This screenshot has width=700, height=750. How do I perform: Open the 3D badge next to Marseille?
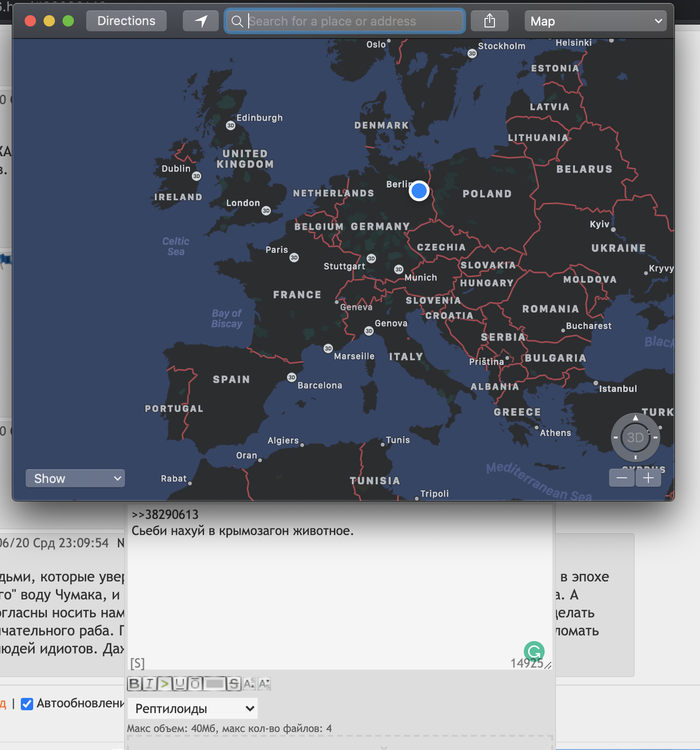(x=328, y=348)
